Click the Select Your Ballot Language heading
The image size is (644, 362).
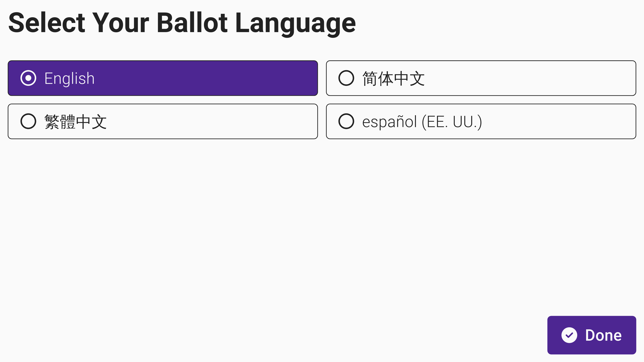(x=182, y=23)
